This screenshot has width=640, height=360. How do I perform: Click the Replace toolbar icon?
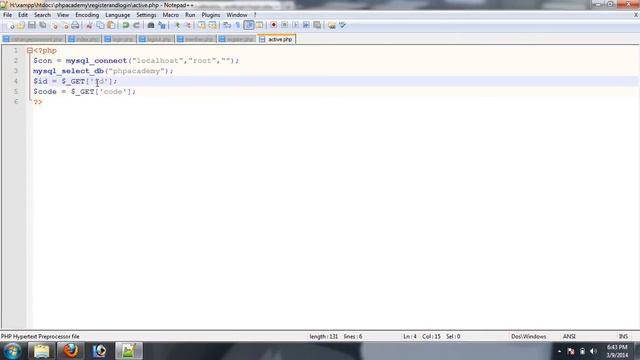(x=162, y=25)
